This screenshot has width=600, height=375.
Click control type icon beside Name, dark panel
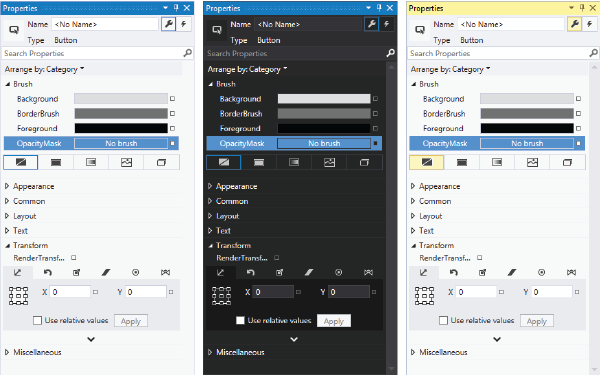tap(217, 30)
